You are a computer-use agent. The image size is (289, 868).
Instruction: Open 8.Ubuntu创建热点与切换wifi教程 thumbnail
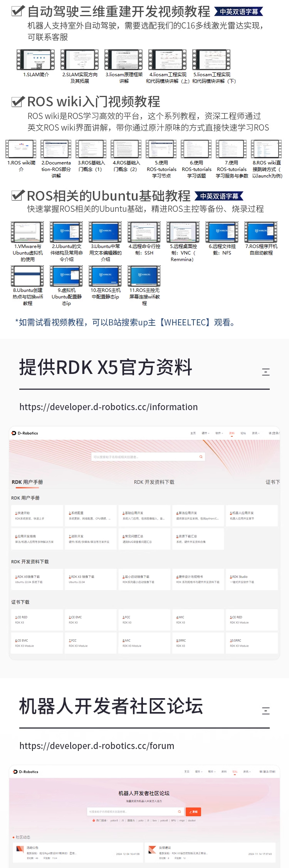[27, 276]
